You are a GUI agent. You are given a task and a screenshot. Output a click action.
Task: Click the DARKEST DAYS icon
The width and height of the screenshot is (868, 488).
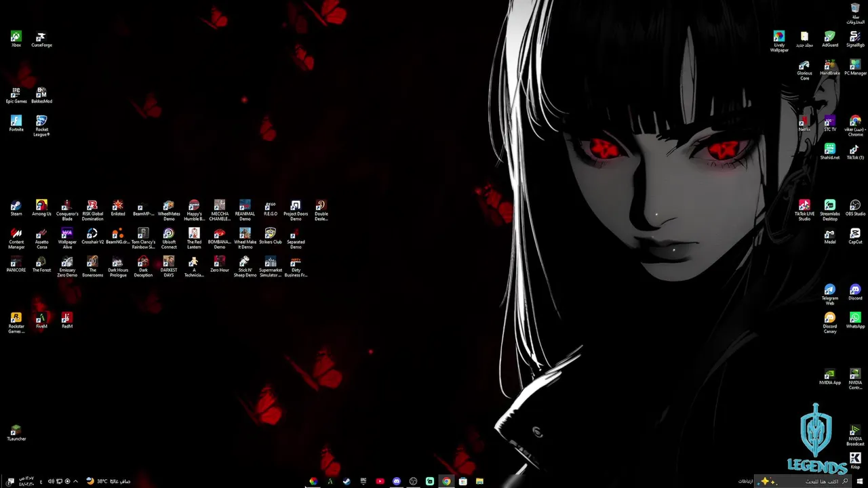coord(169,267)
